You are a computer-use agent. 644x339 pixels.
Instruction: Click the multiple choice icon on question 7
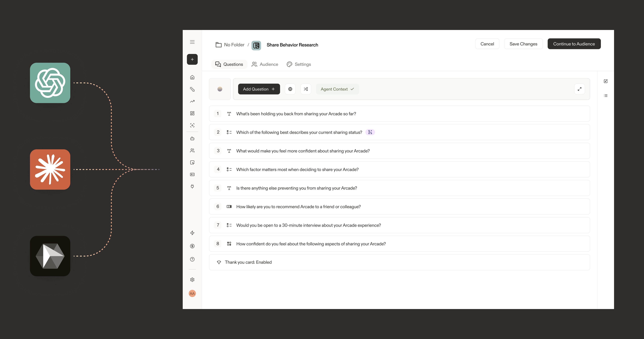(x=229, y=225)
